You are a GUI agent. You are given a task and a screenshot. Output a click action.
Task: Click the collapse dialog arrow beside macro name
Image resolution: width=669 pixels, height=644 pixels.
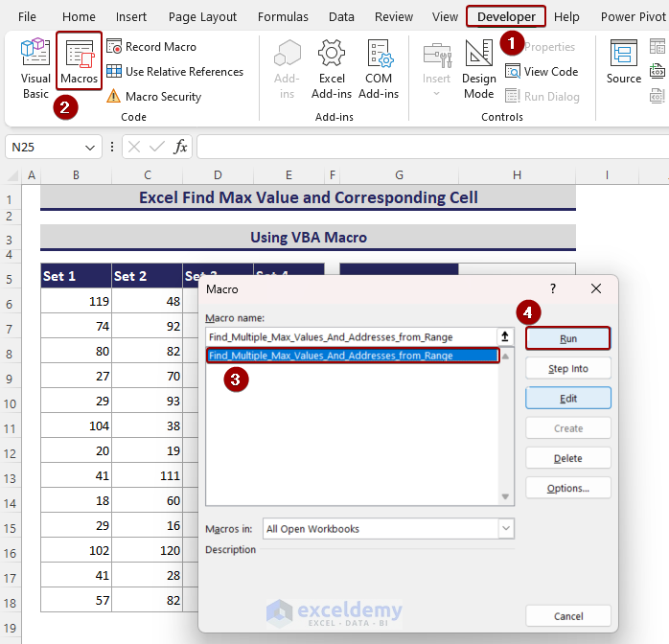pos(505,337)
